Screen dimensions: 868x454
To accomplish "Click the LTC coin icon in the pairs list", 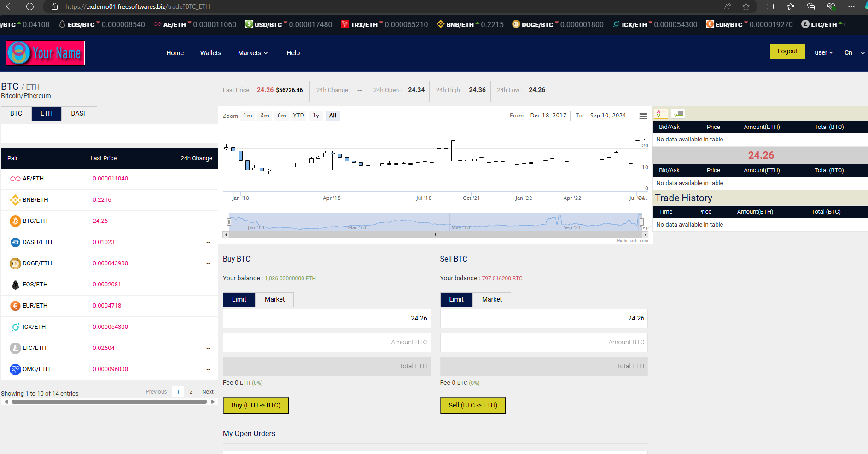I will (15, 348).
